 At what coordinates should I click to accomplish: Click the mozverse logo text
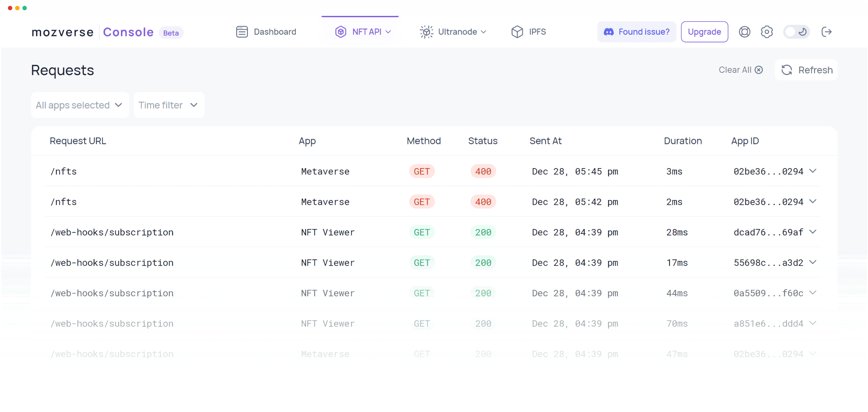[63, 32]
